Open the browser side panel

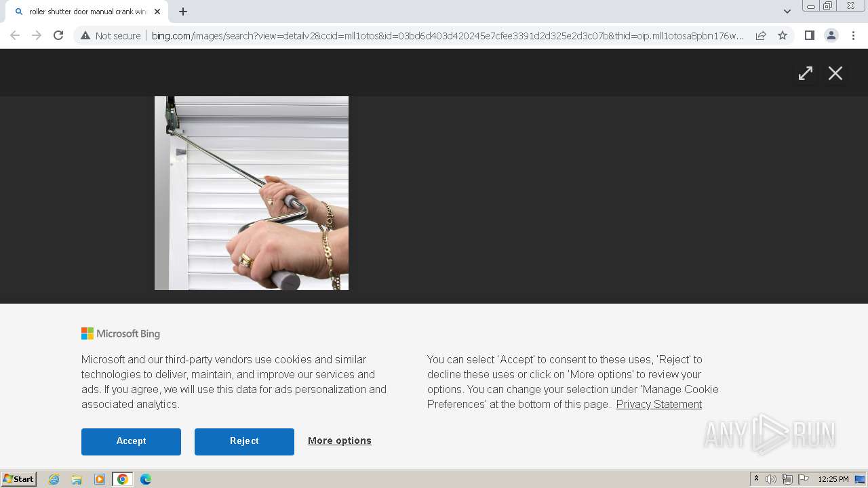pyautogui.click(x=809, y=35)
